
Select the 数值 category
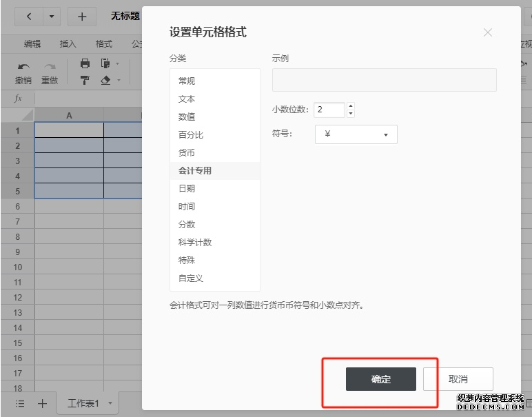215,117
